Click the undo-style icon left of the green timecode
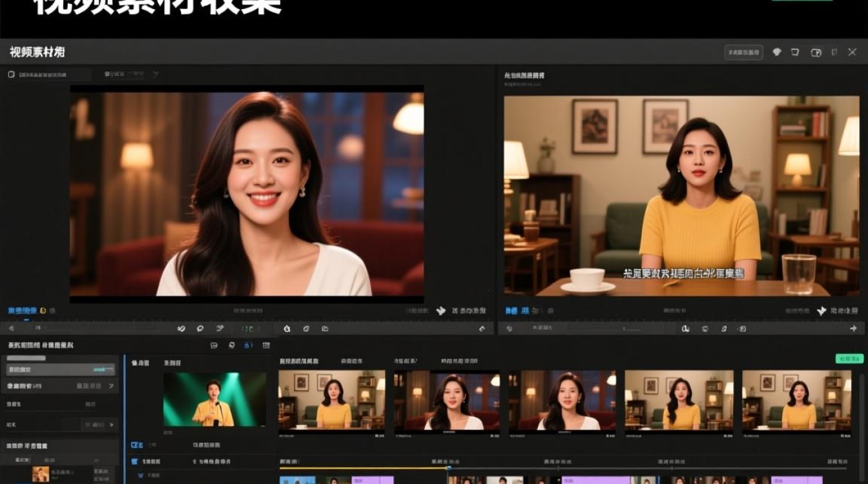868x484 pixels. 181,328
